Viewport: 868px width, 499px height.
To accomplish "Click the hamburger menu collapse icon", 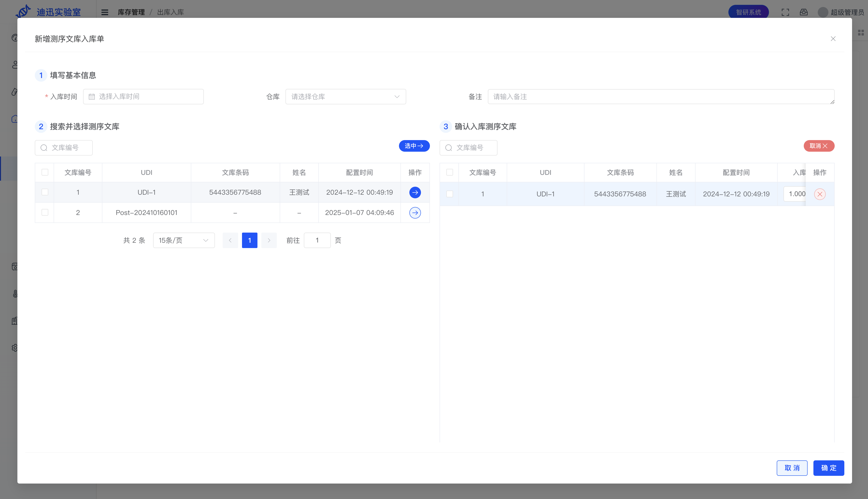I will pyautogui.click(x=105, y=12).
